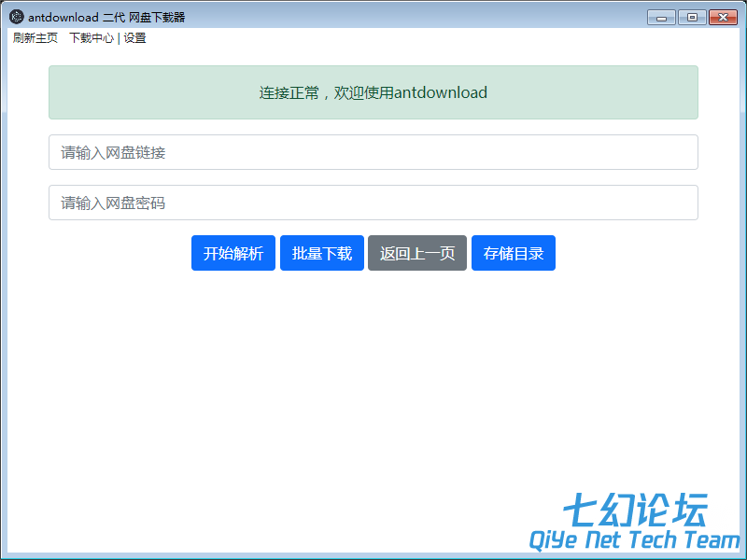Click the 批量下载 button
Viewport: 747px width, 560px height.
click(x=322, y=253)
